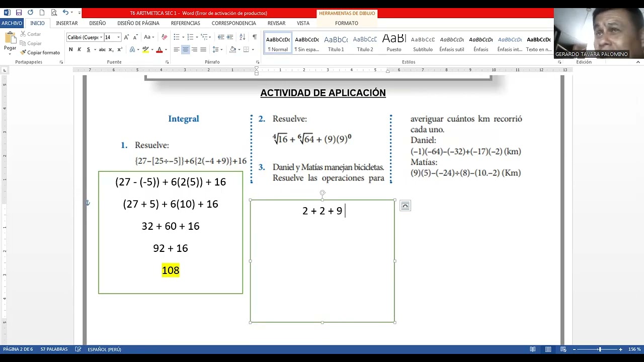Justify the paragraph text

[203, 49]
